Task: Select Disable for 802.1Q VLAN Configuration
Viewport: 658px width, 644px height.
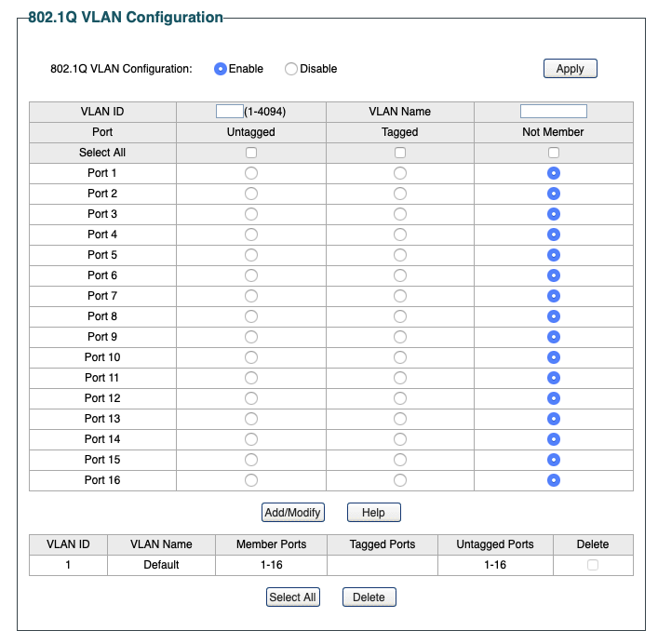Action: (x=291, y=69)
